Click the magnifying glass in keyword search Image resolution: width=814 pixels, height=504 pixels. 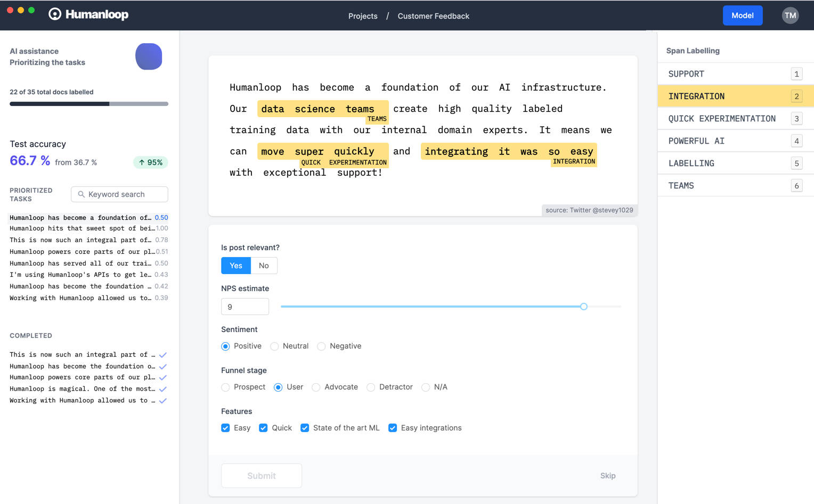coord(80,194)
